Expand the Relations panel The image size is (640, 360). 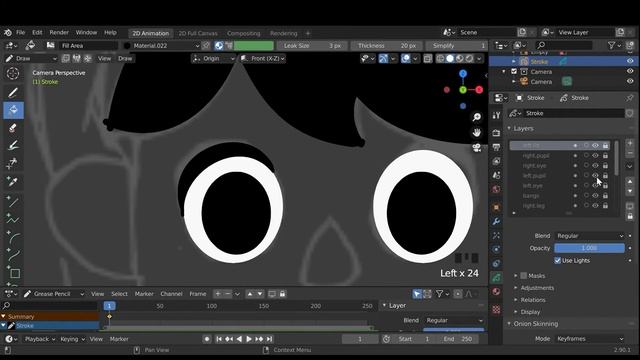point(533,300)
